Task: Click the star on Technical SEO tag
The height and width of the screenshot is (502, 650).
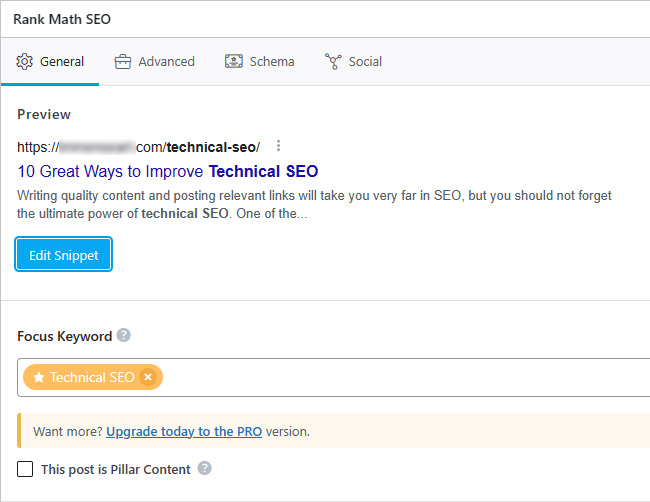Action: coord(39,377)
